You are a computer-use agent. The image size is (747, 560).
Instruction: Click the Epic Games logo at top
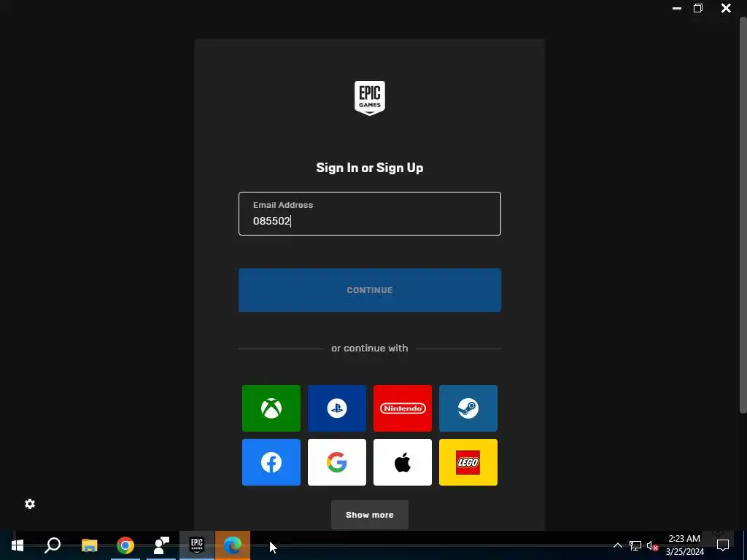coord(370,98)
